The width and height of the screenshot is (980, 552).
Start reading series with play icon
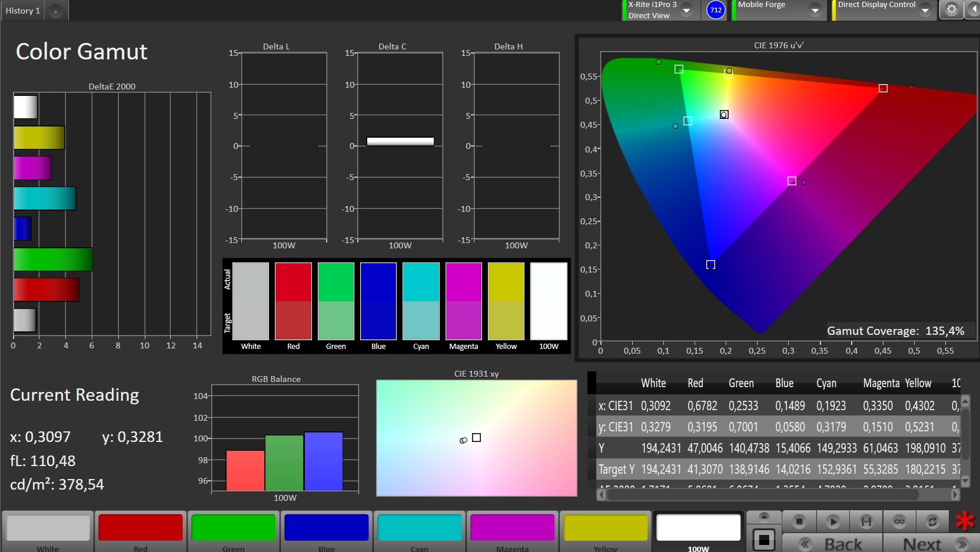click(832, 521)
